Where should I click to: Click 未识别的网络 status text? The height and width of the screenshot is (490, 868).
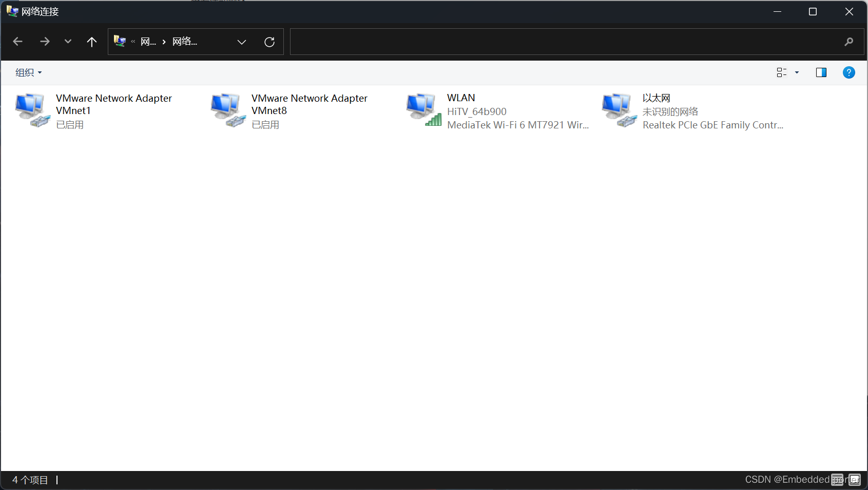tap(670, 111)
